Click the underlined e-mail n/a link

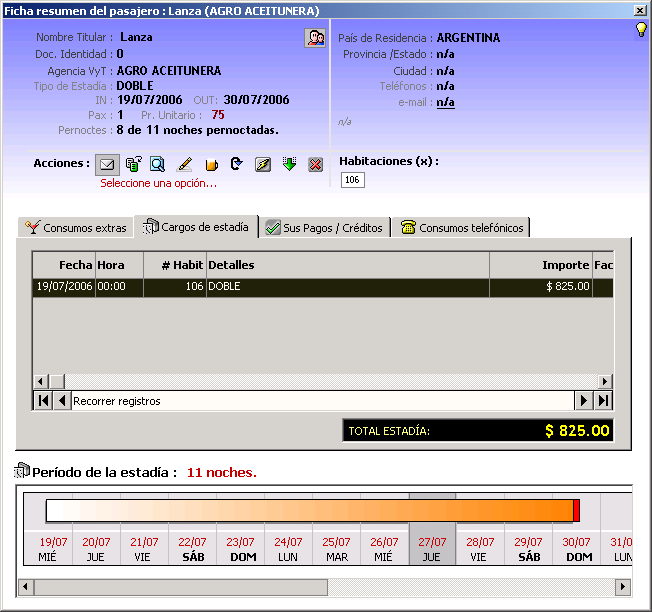445,102
